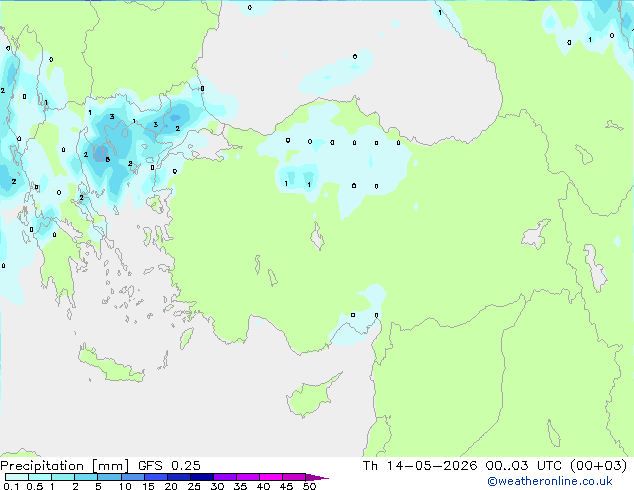Click the Precipitation [mm] title text
The image size is (634, 490).
[x=65, y=466]
